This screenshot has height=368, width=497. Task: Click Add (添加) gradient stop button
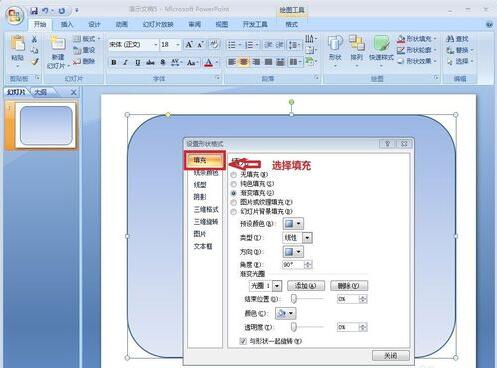pyautogui.click(x=306, y=286)
